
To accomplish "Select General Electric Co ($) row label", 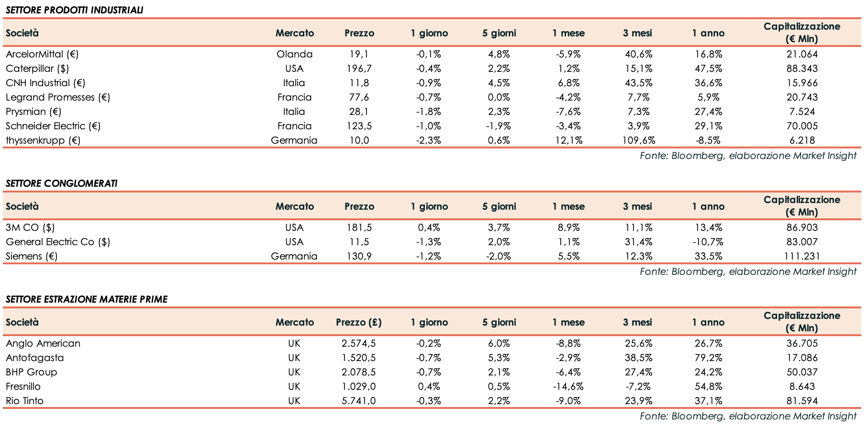I will click(58, 242).
